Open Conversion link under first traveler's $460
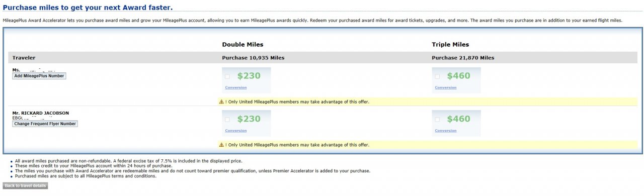Screen dimensions: 644x196 tap(446, 87)
